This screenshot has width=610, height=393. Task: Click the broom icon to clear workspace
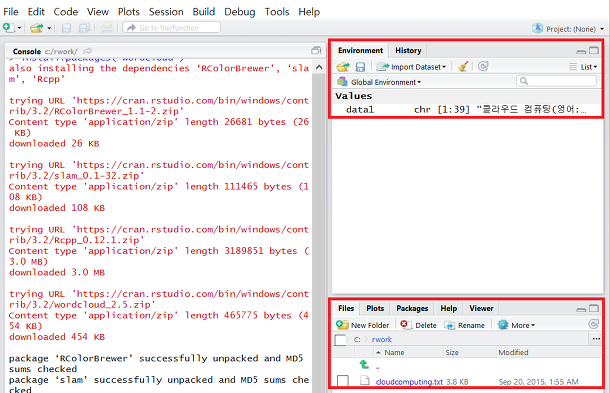pos(463,67)
